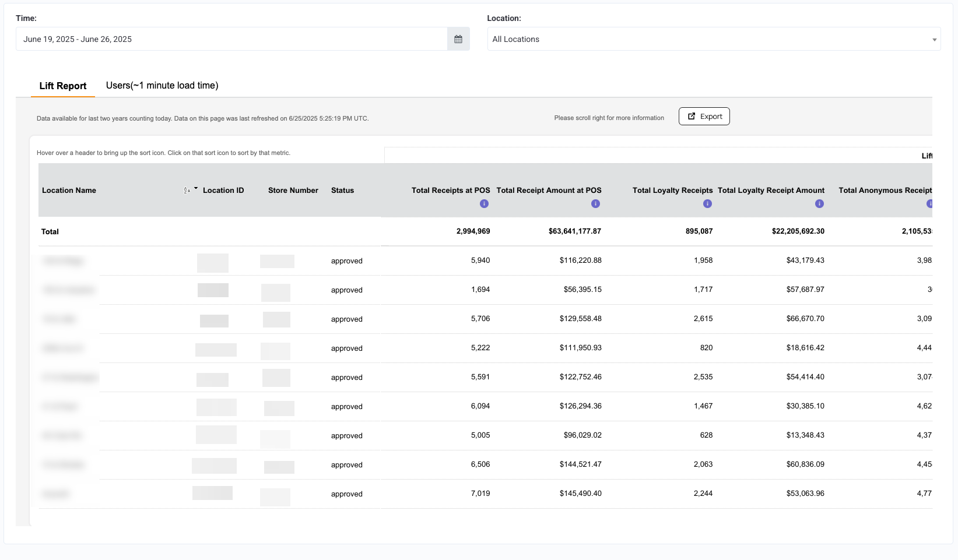Click the Store Number column header
The height and width of the screenshot is (560, 958).
[x=293, y=191]
